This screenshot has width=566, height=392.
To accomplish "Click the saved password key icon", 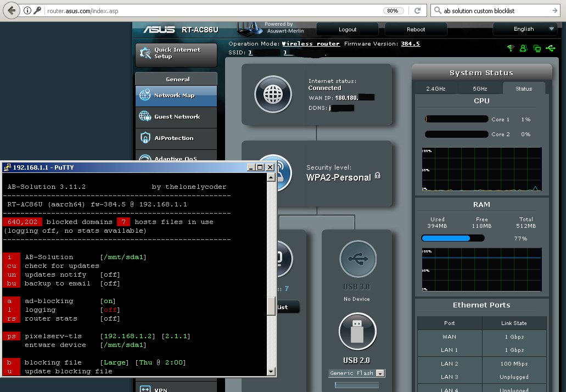I will tap(37, 10).
